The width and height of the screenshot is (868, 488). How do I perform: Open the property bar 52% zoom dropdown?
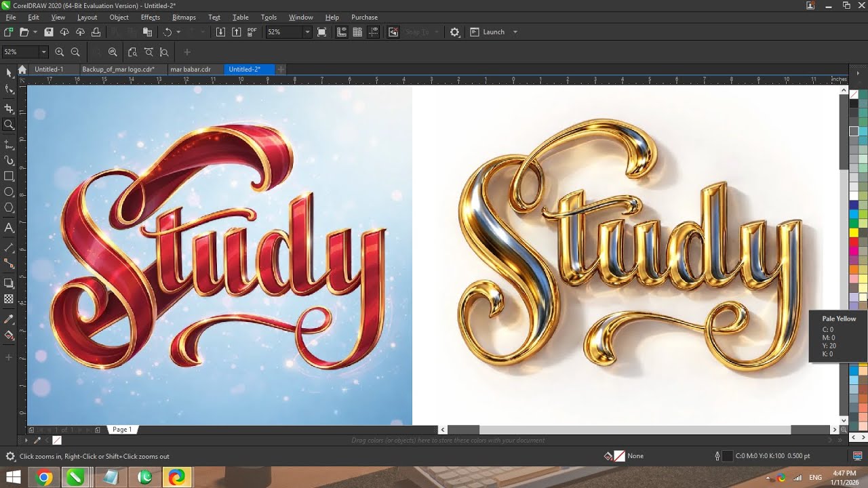coord(44,52)
